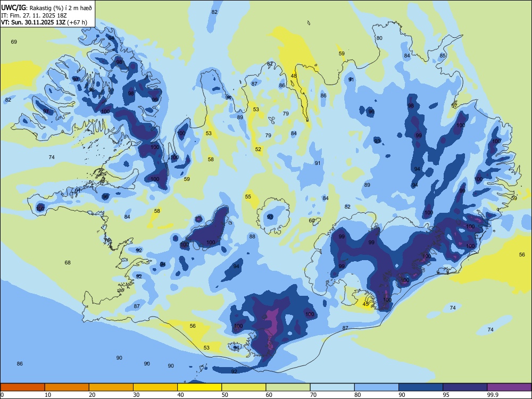Click the map value '85' in the northeast

443,56
